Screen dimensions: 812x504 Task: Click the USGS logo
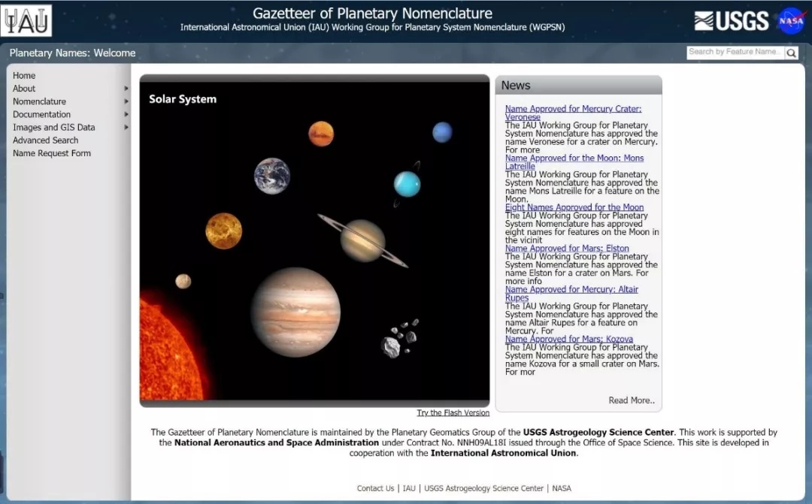[731, 21]
